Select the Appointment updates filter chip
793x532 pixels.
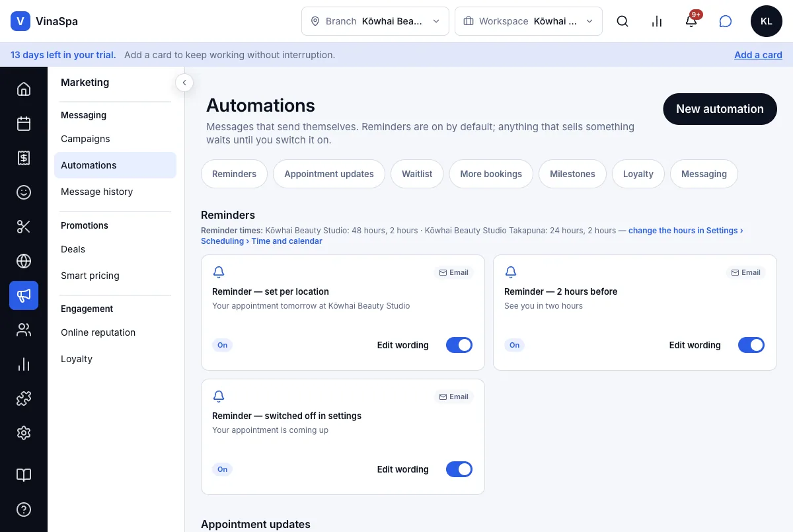(x=329, y=174)
